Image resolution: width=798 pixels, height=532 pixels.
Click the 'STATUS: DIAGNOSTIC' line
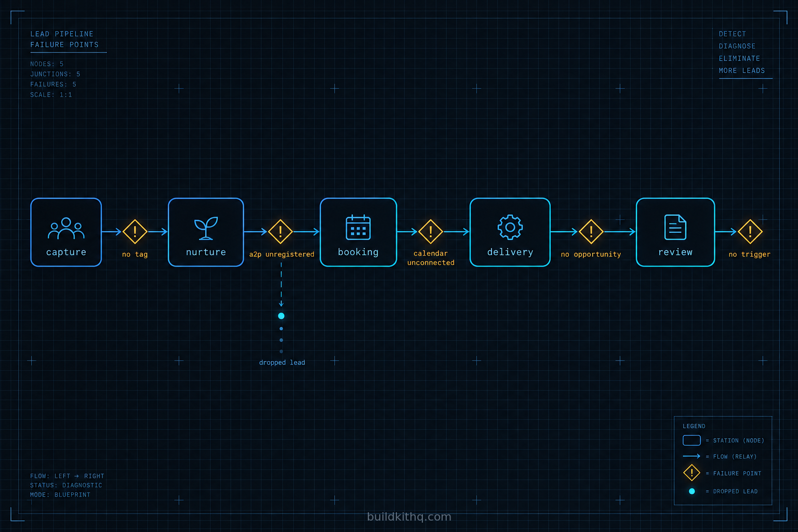[x=66, y=485]
